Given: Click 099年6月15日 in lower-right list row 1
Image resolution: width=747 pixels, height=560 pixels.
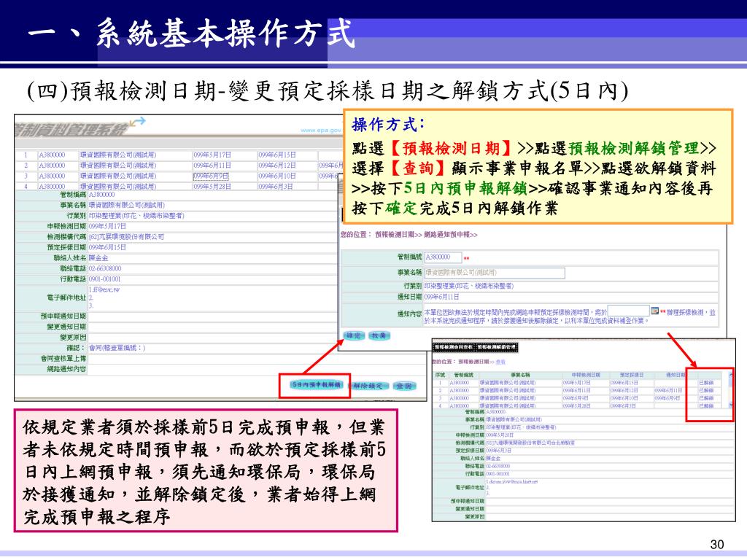Looking at the screenshot, I should click(x=624, y=383).
